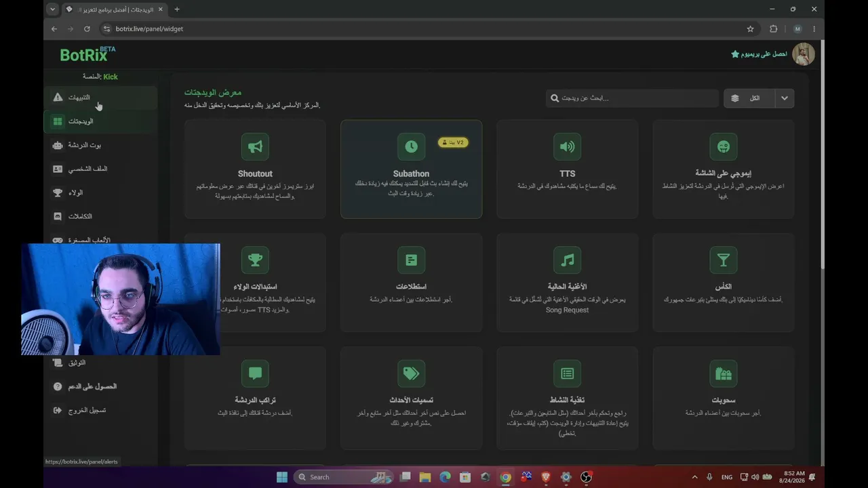Click the Get Premium (احصل على بريميوم) link
Screen dimensions: 868x488
(x=759, y=54)
